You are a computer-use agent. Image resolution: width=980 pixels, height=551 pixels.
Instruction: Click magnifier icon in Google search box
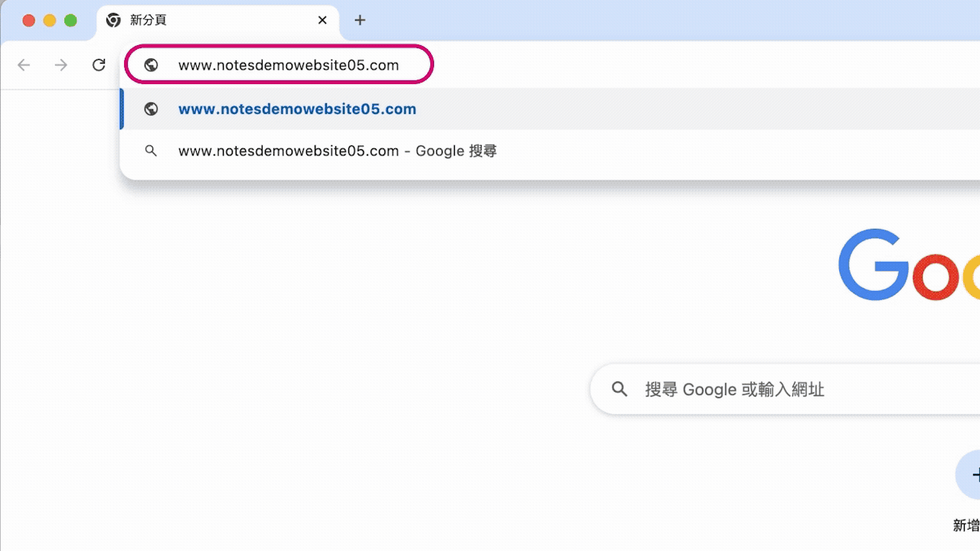click(619, 390)
